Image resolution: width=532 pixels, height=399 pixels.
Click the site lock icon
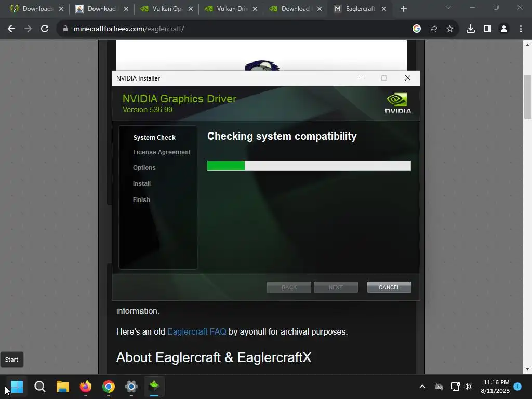(x=65, y=29)
